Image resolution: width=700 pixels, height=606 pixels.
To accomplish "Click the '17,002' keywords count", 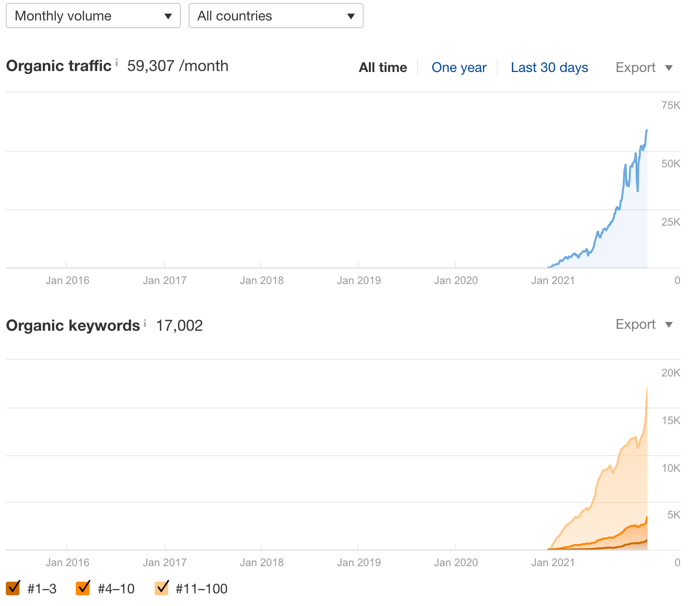I will (179, 325).
